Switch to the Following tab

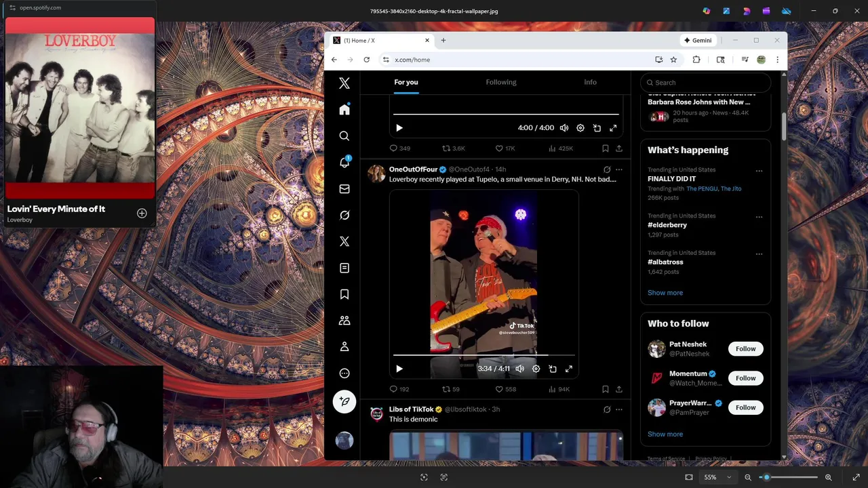pos(501,82)
